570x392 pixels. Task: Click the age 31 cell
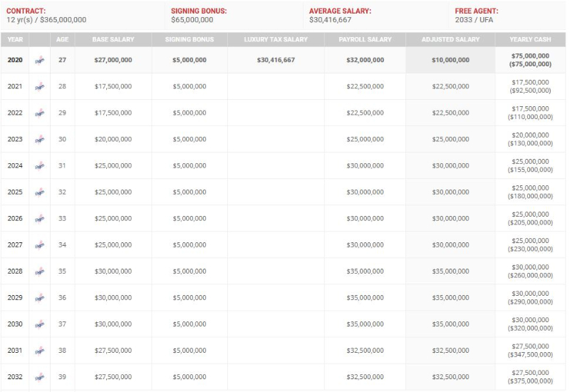pos(62,165)
